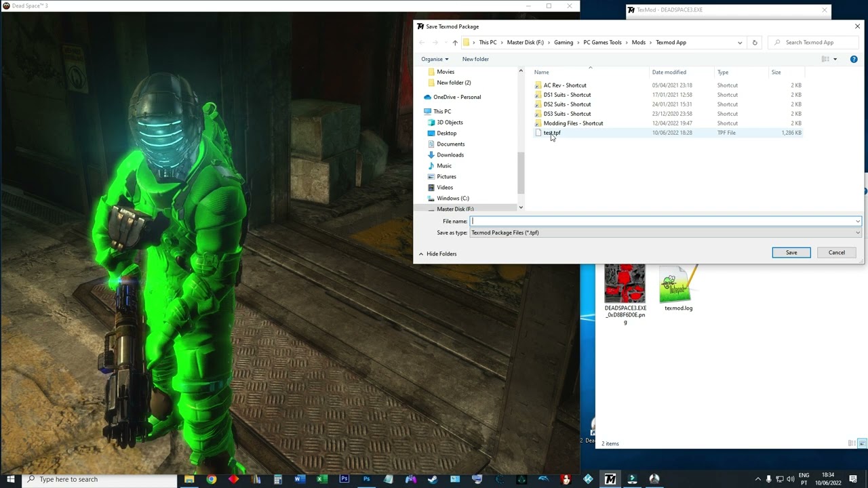Open File Explorer from the taskbar
Viewport: 868px width, 488px height.
tap(189, 479)
